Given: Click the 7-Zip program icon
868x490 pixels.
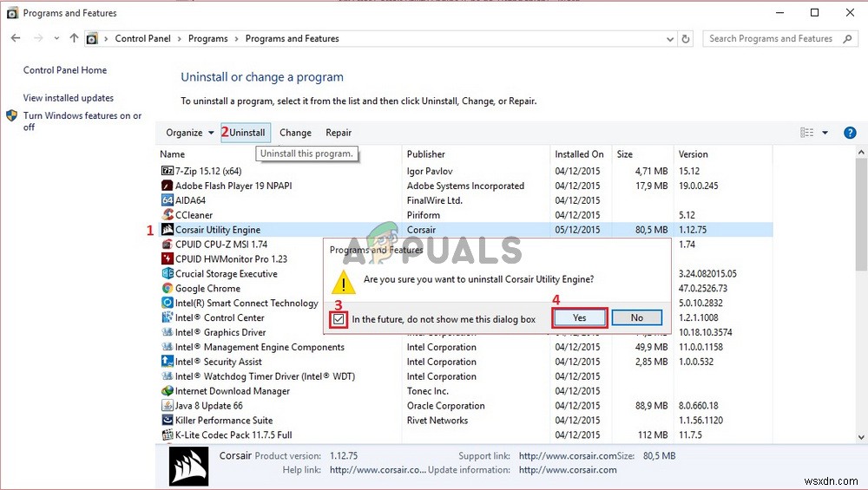Looking at the screenshot, I should 168,171.
